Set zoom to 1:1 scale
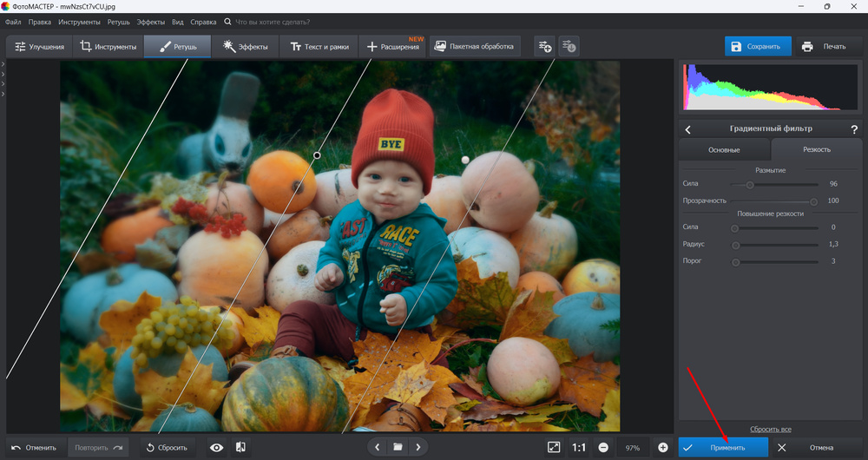The image size is (868, 460). [x=579, y=447]
